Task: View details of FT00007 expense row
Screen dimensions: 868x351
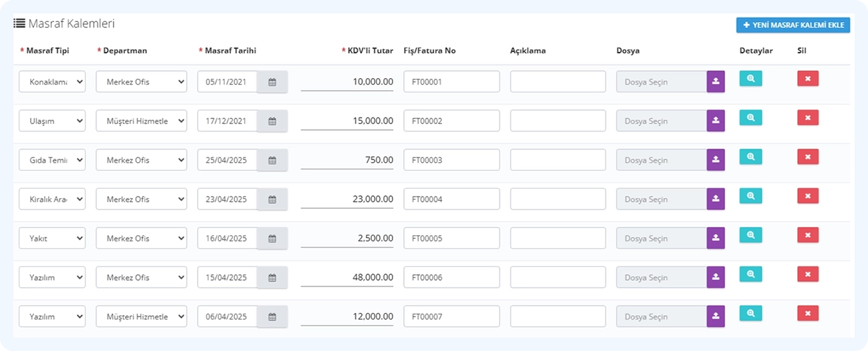Action: click(x=750, y=313)
